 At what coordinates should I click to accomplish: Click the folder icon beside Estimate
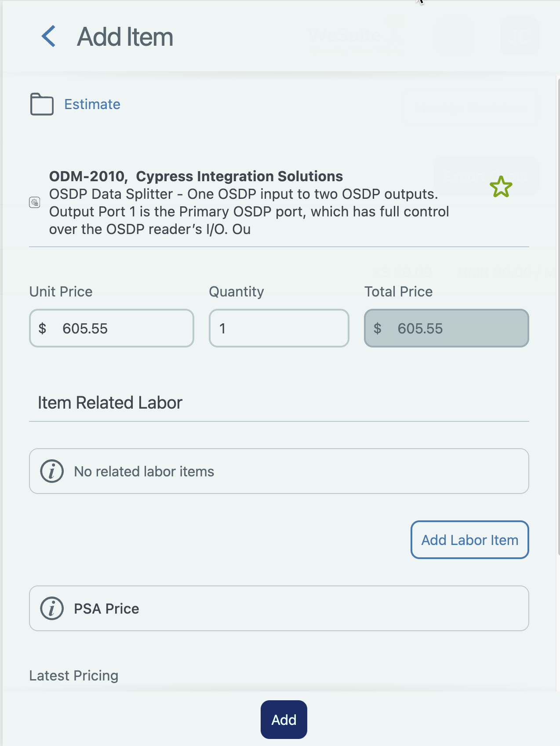(42, 104)
